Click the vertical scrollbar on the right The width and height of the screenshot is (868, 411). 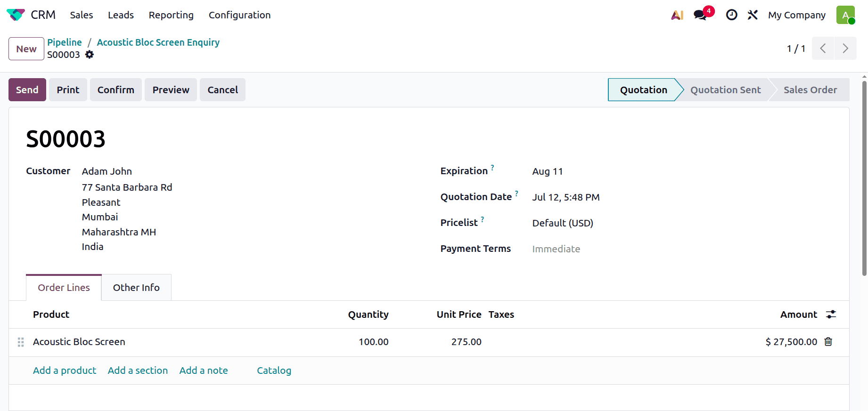click(x=864, y=178)
